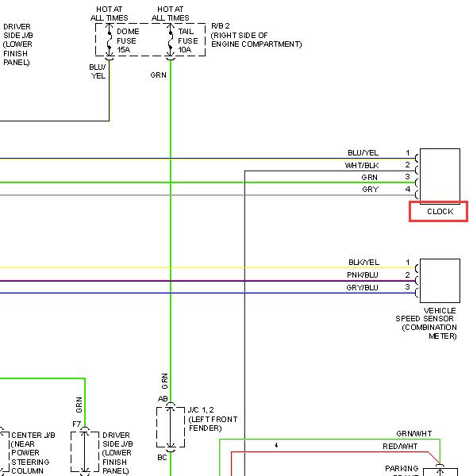The width and height of the screenshot is (473, 476).
Task: Click VEHICLE SPEED SENSOR (COMBINATION METER) label
Action: click(426, 324)
